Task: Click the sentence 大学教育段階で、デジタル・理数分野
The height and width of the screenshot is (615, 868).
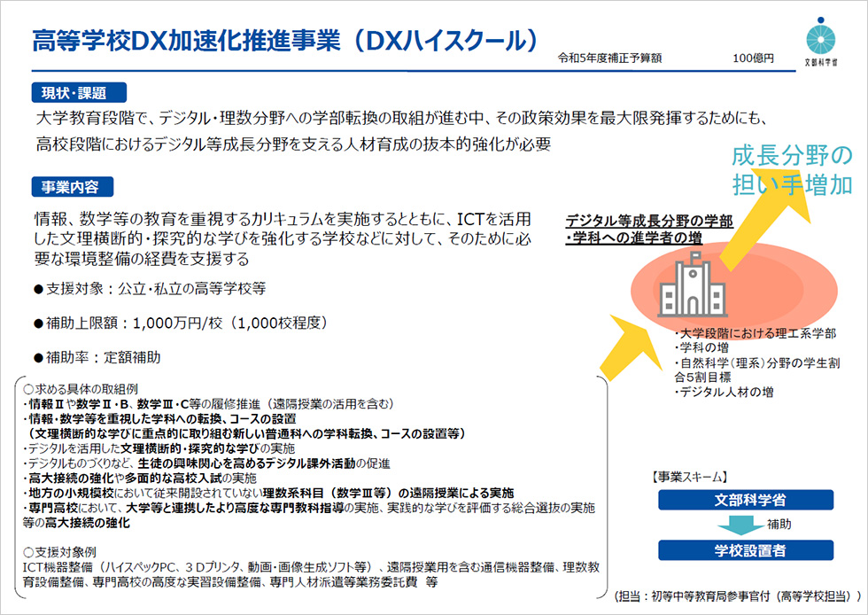Action: 402,118
